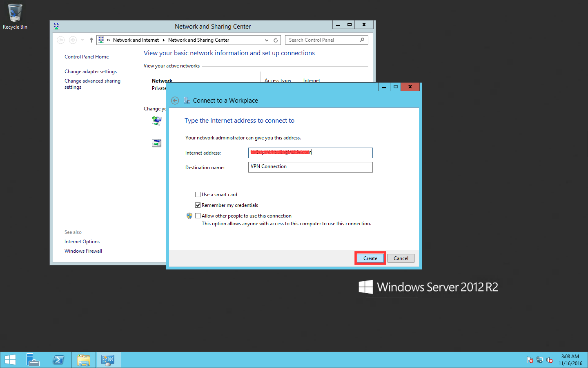Viewport: 588px width, 368px height.
Task: Click the Connect to a Workplace title icon
Action: (187, 101)
